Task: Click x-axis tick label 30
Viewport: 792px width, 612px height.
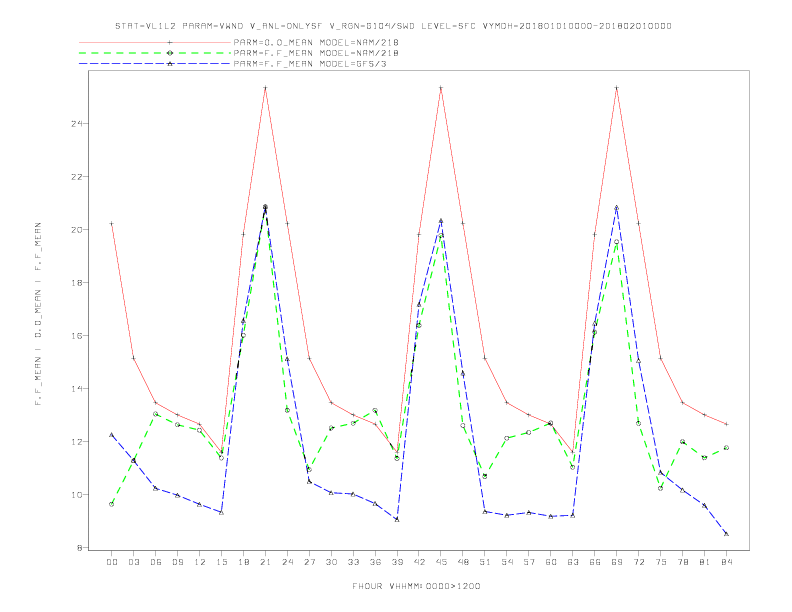Action: [331, 562]
